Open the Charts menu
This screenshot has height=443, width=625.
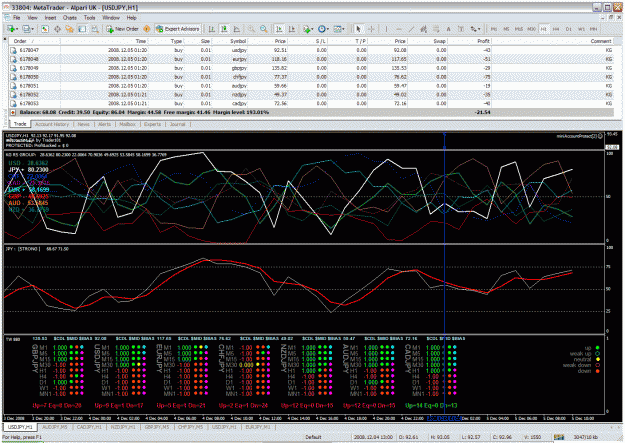(70, 18)
